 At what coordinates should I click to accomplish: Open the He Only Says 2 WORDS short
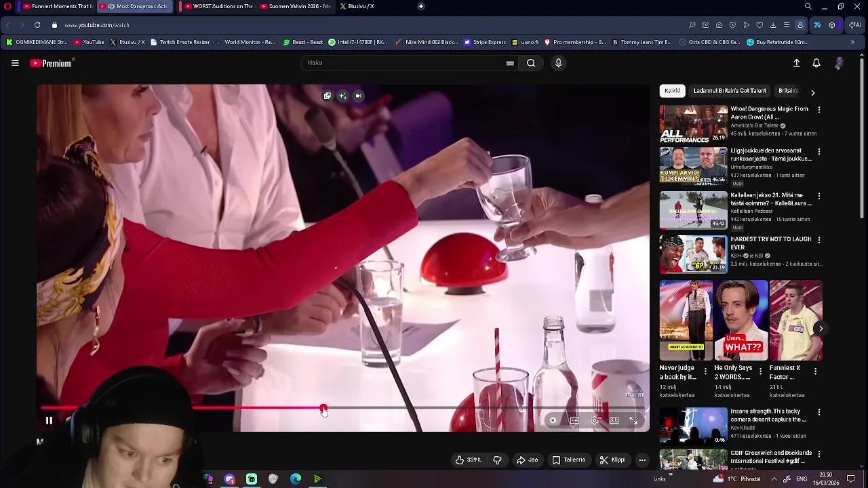741,320
